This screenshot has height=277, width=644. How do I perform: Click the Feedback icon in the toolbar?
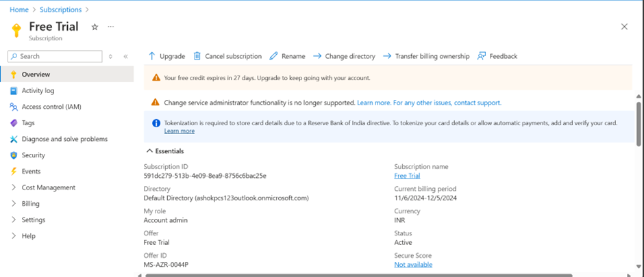(482, 56)
